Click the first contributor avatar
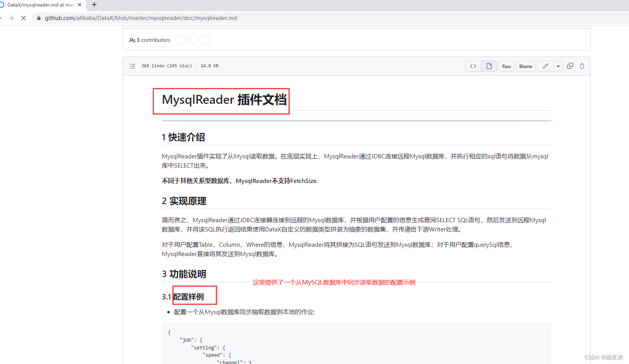 (181, 40)
